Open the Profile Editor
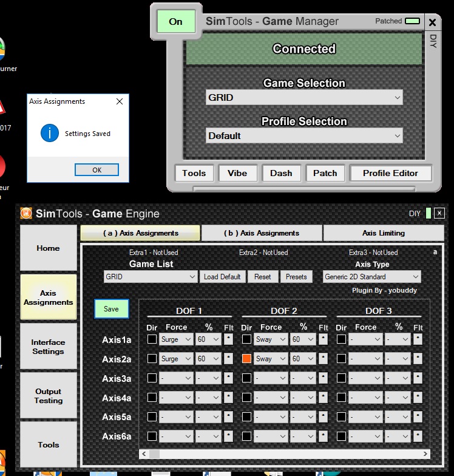The image size is (454, 476). pos(391,173)
